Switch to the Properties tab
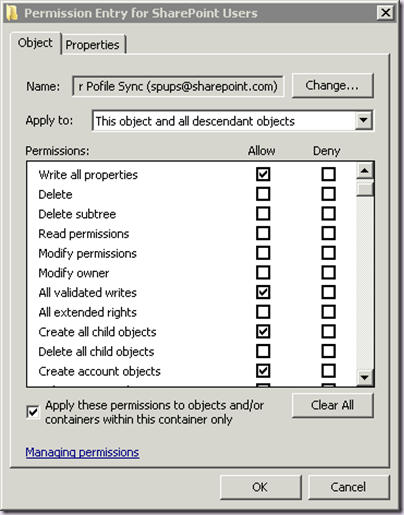 (93, 44)
